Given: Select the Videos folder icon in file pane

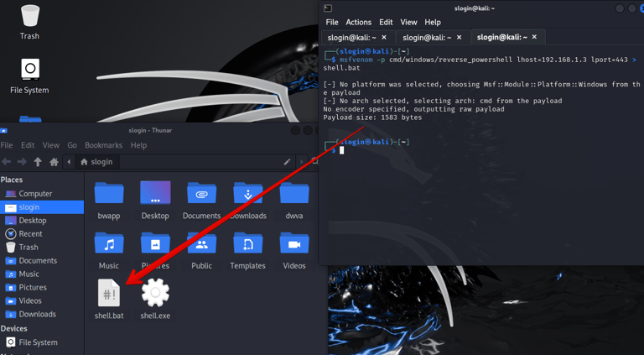Looking at the screenshot, I should (294, 243).
